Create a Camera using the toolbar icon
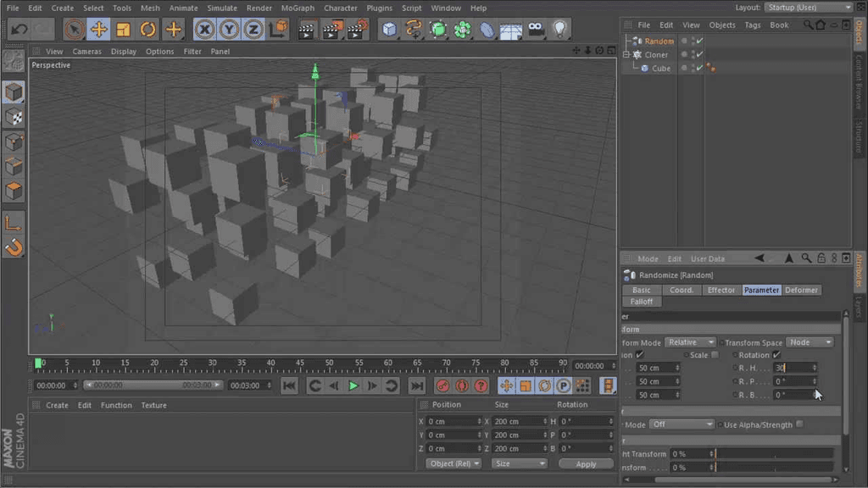This screenshot has width=868, height=488. click(x=534, y=29)
